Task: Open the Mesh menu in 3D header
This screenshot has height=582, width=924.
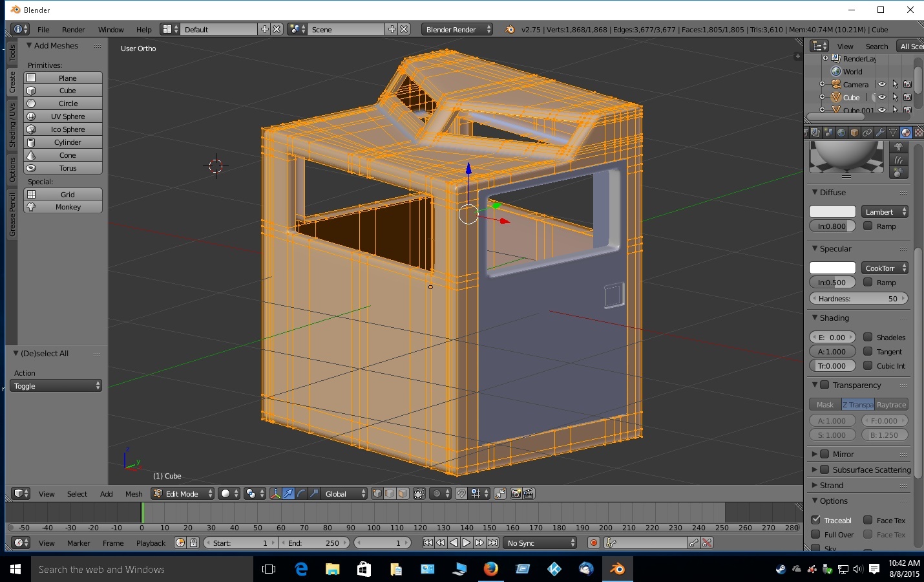Action: (x=134, y=494)
